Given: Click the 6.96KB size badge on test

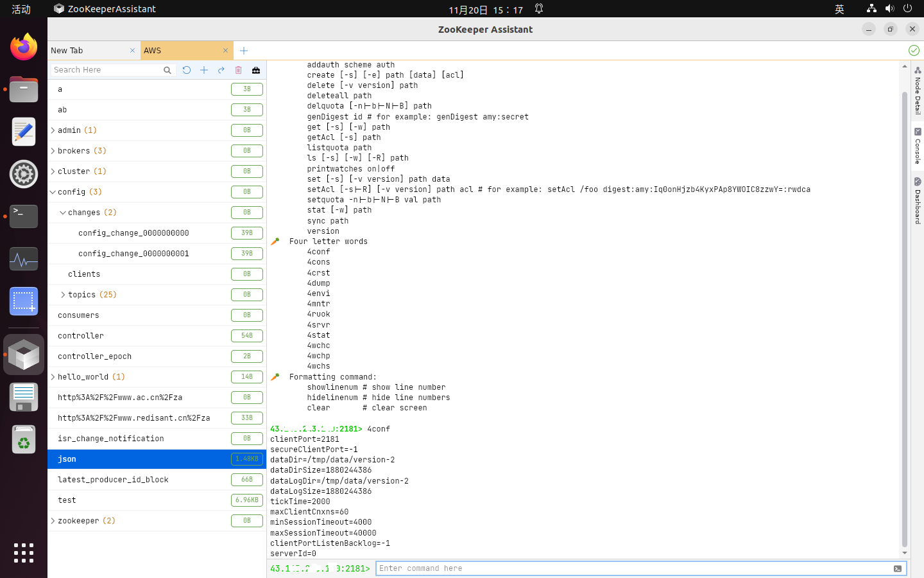Looking at the screenshot, I should pos(247,500).
